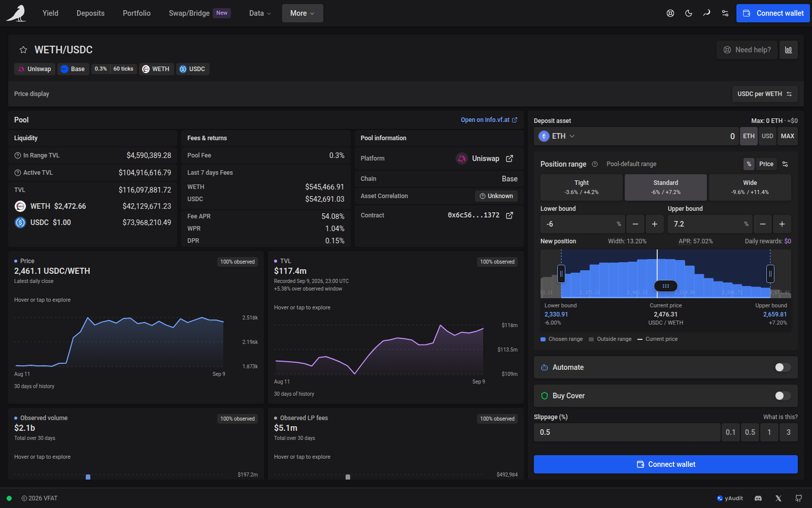Click the Active TVL info icon

(x=18, y=173)
